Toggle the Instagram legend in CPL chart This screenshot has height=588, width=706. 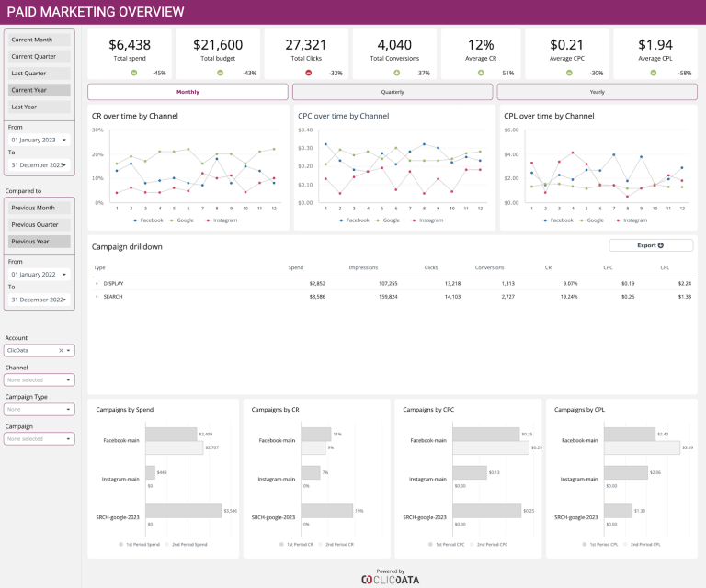[632, 220]
